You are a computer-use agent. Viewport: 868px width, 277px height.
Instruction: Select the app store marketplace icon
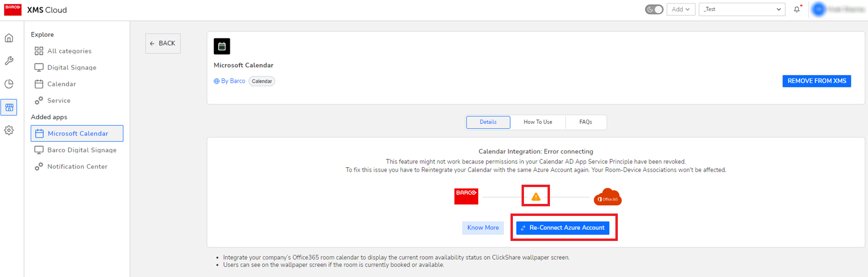(x=9, y=107)
